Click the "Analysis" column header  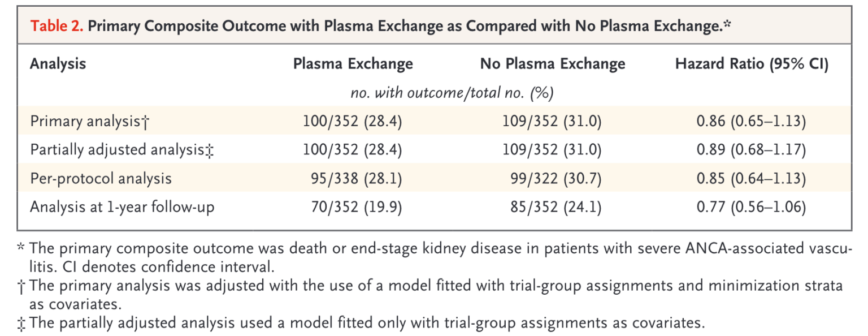coord(58,63)
